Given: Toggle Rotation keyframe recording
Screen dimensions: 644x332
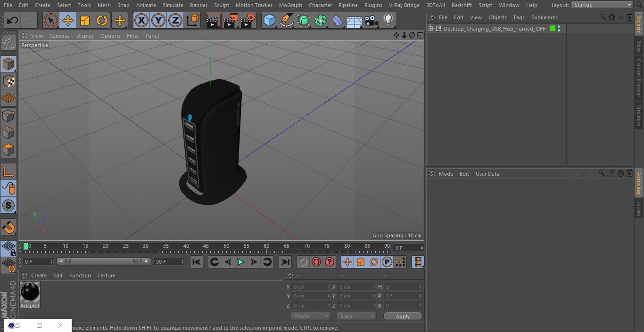Looking at the screenshot, I should [x=374, y=262].
